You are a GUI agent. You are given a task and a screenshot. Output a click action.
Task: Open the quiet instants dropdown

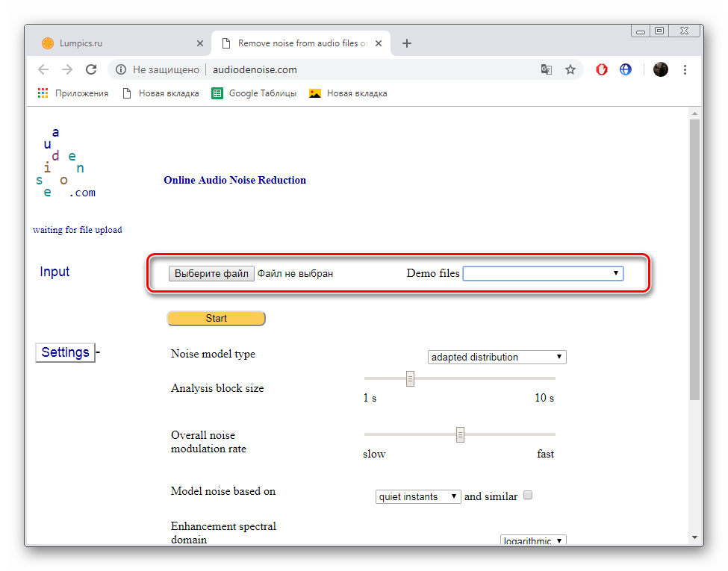418,496
